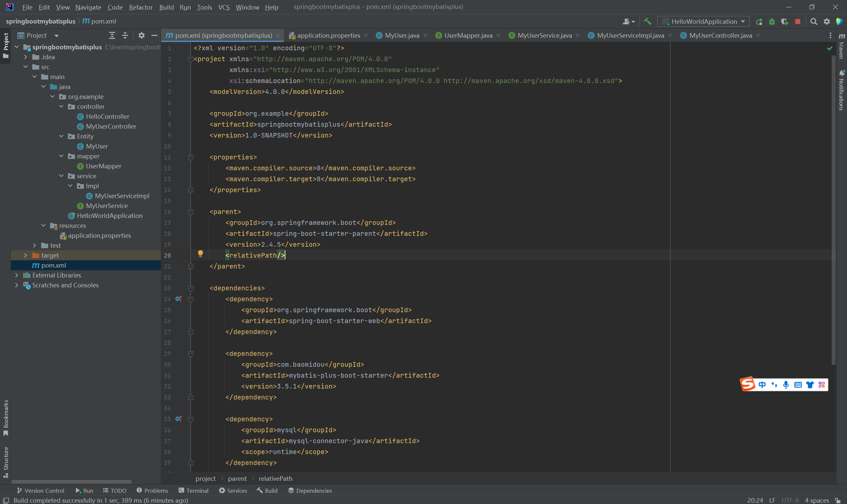The image size is (847, 504).
Task: Toggle tool window bars icon bottom-left
Action: pos(6,500)
